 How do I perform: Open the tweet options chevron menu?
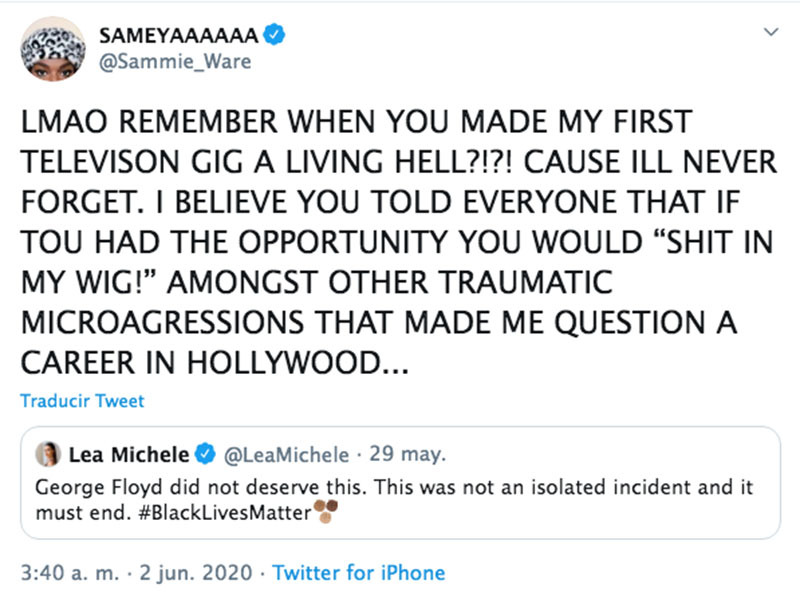click(x=769, y=34)
